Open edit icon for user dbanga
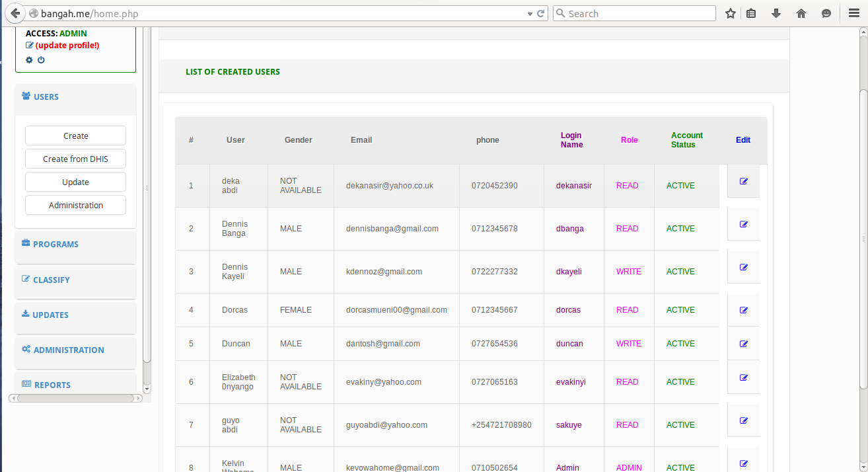 coord(744,224)
